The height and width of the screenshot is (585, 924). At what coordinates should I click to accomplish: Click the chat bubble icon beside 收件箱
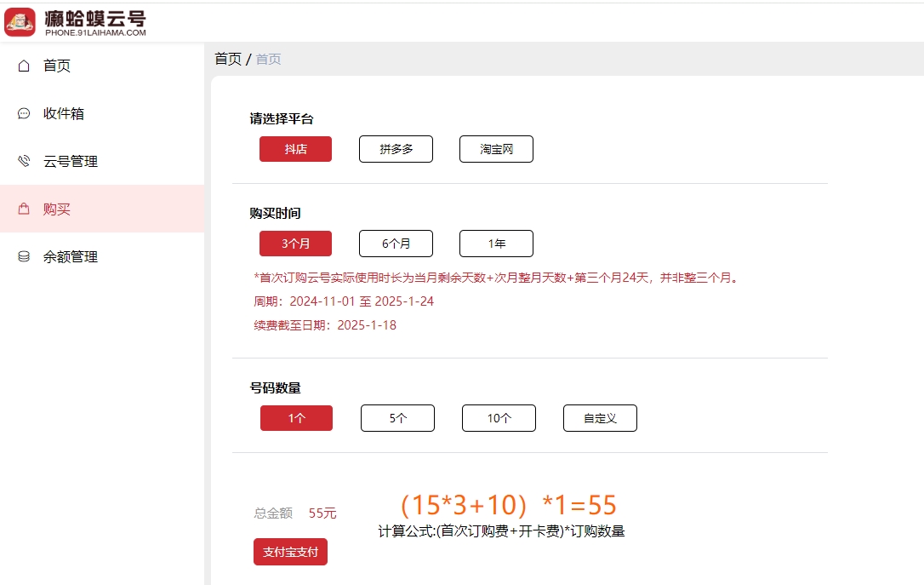pos(24,113)
